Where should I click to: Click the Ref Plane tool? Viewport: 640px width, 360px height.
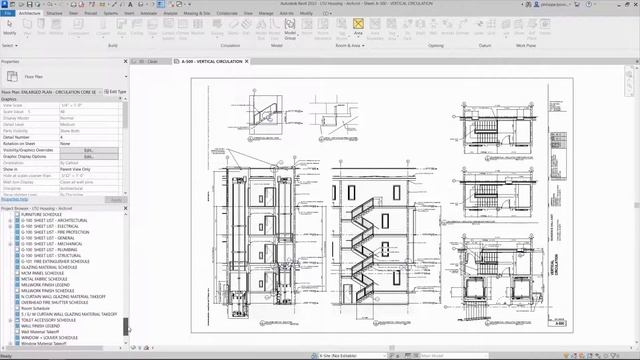532,29
